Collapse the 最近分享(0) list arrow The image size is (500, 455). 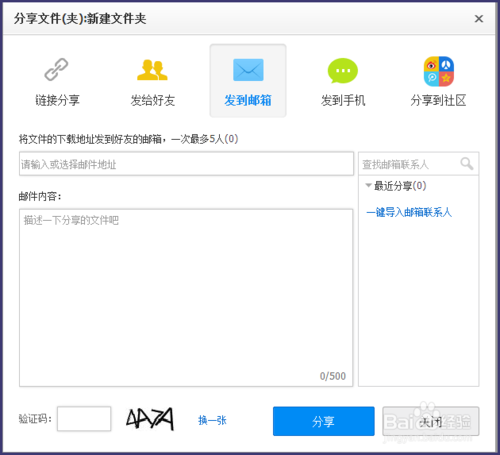point(368,185)
